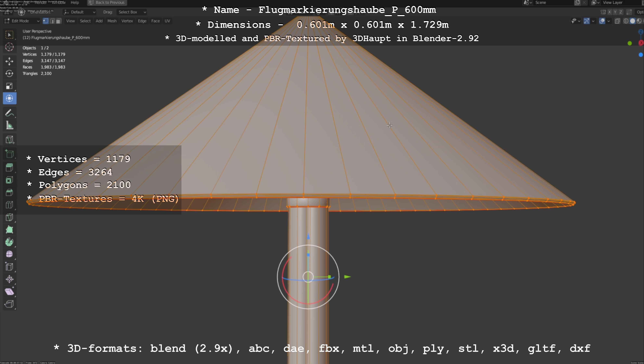Open the scene browse dropdown

pos(528,2)
